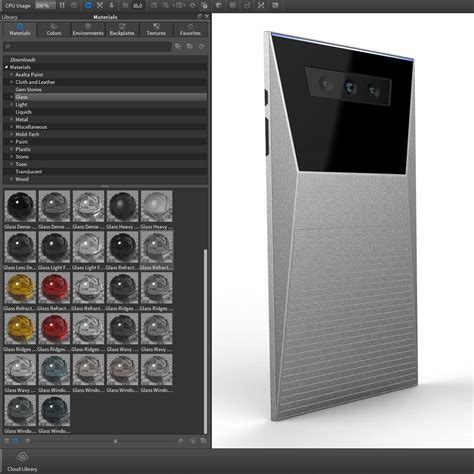Screen dimensions: 474x474
Task: Select the Translucent category
Action: point(29,171)
